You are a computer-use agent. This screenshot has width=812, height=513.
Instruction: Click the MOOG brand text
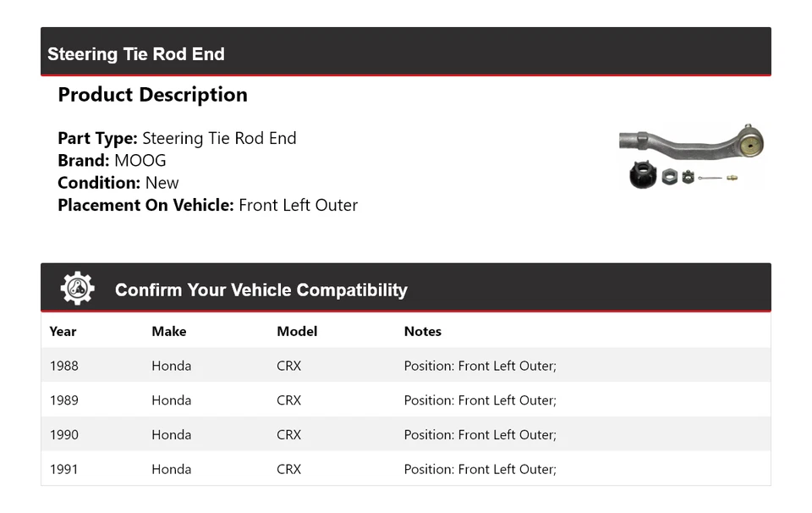(140, 161)
